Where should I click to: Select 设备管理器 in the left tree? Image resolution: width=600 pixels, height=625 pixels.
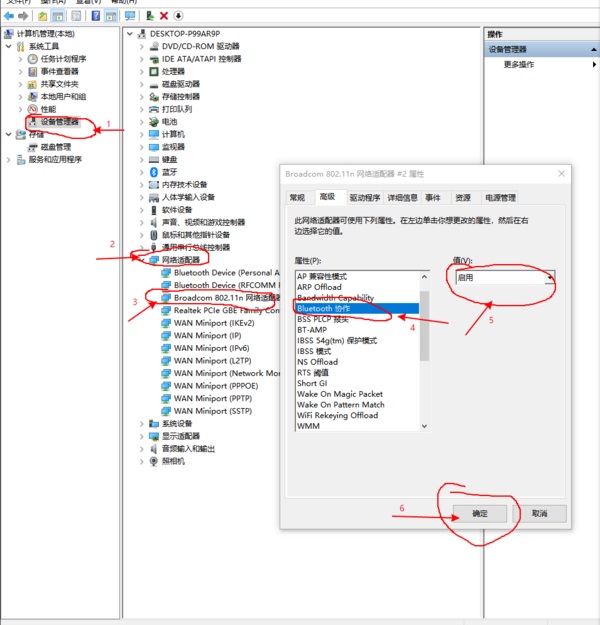click(59, 122)
